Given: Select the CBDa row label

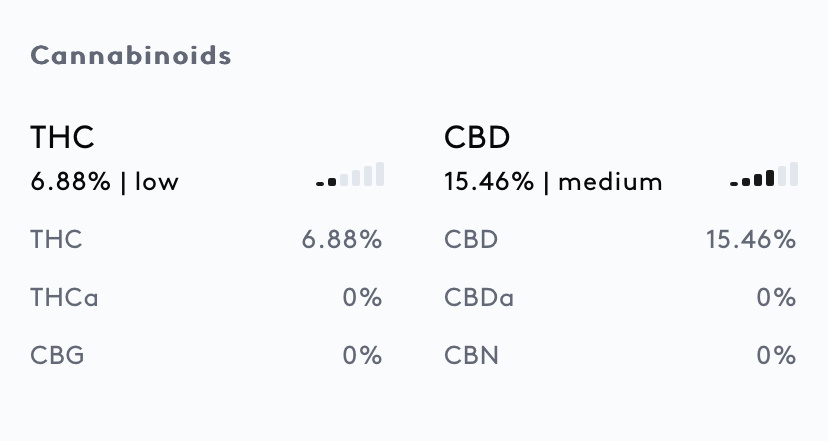Looking at the screenshot, I should tap(478, 298).
